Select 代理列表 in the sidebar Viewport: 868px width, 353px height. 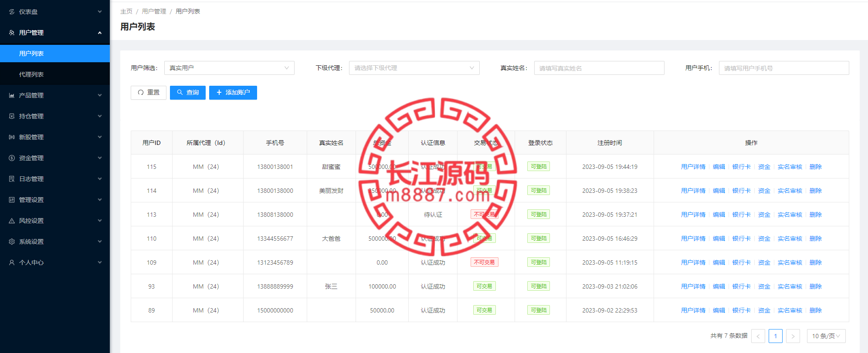click(55, 74)
